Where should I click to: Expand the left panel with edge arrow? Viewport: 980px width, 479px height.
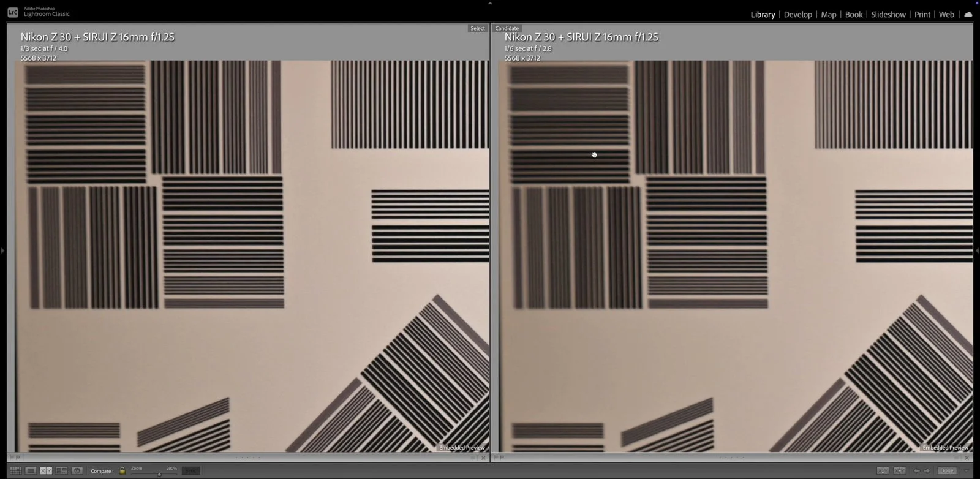click(2, 251)
